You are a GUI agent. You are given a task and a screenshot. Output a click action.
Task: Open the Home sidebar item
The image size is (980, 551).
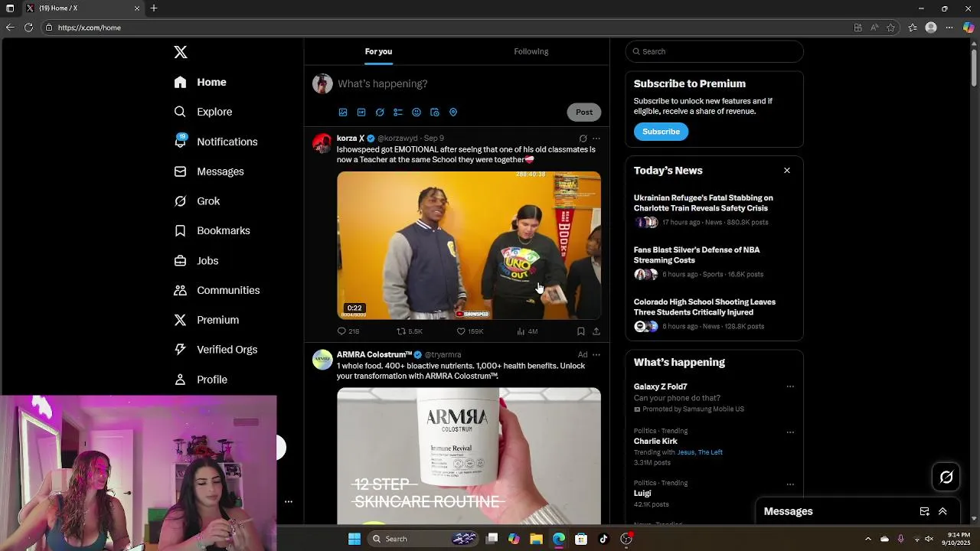point(200,82)
